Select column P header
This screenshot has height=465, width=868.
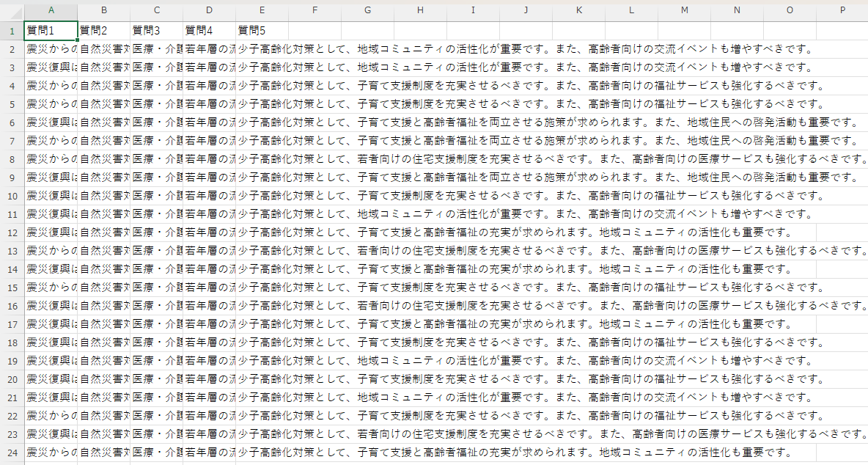tap(842, 10)
